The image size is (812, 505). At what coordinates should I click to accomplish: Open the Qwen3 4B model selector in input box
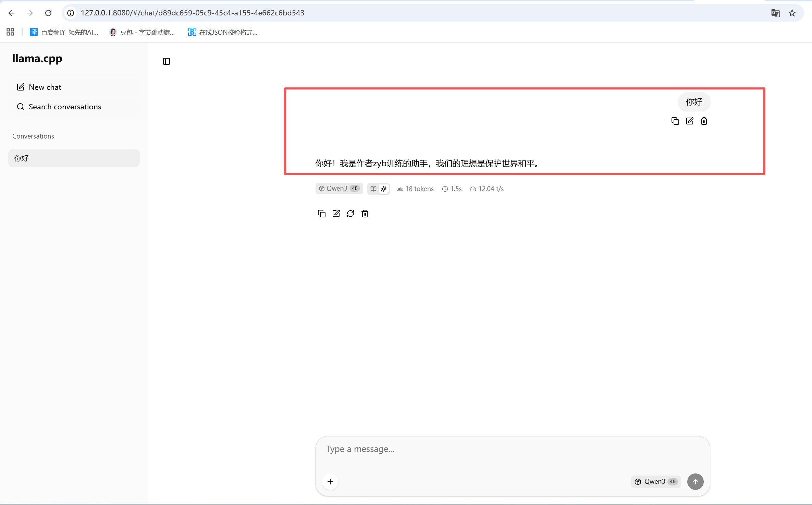(656, 481)
